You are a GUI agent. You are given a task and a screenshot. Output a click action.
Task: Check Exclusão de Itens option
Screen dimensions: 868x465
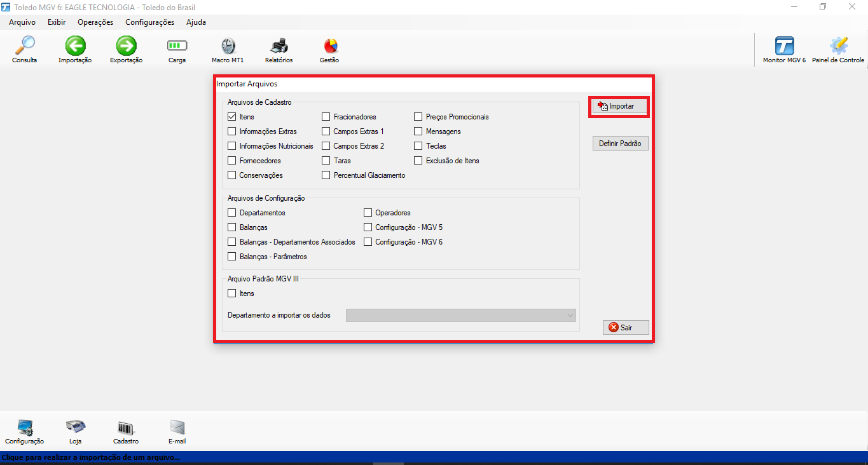click(418, 161)
